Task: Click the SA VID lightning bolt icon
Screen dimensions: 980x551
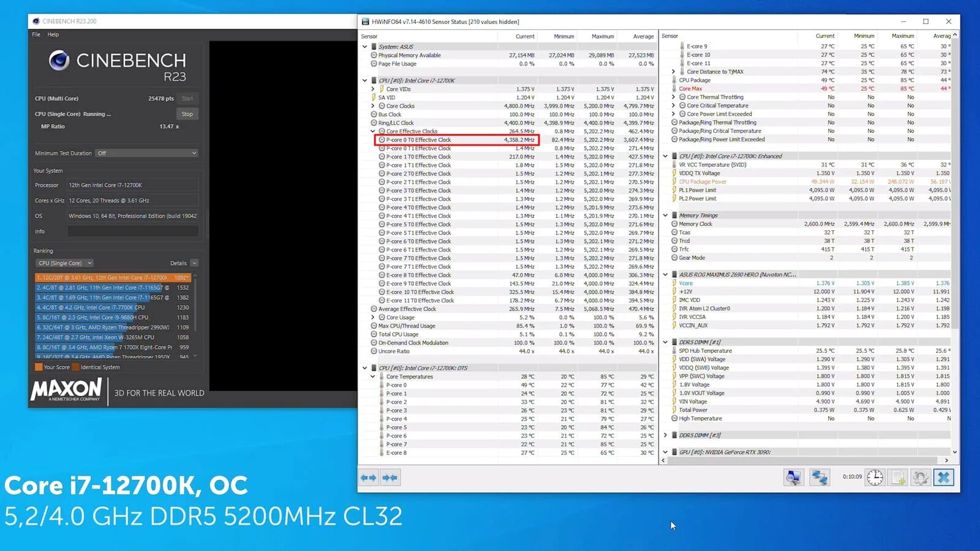Action: tap(374, 97)
